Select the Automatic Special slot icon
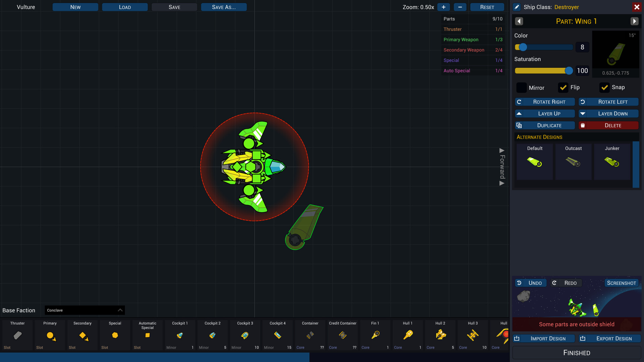This screenshot has width=644, height=362. (x=147, y=335)
